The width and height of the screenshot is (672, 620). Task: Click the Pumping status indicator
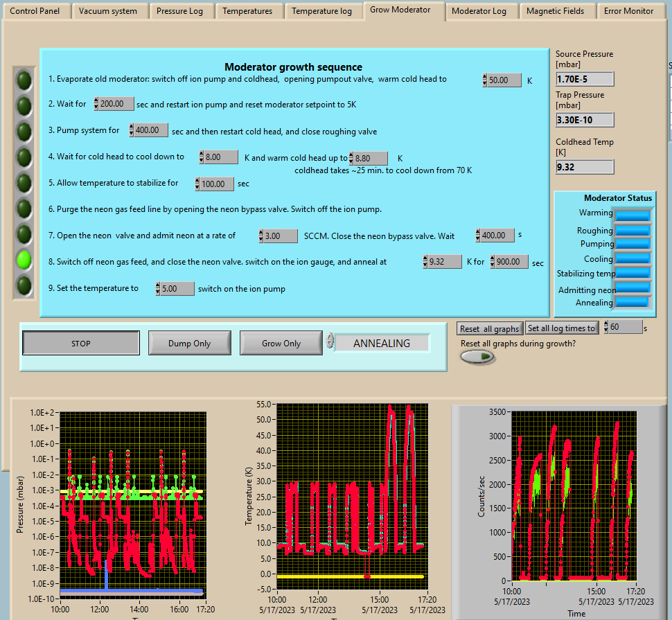(633, 244)
